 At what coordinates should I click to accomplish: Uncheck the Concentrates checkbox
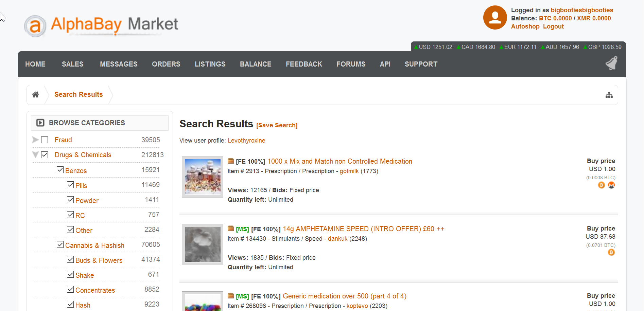pos(70,289)
